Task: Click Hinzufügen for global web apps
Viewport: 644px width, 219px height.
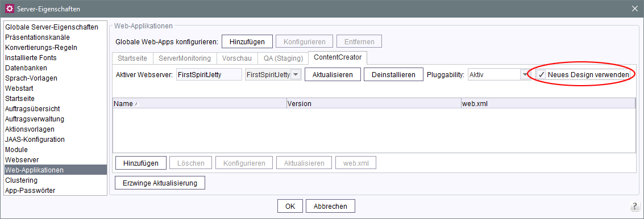Action: (x=247, y=41)
